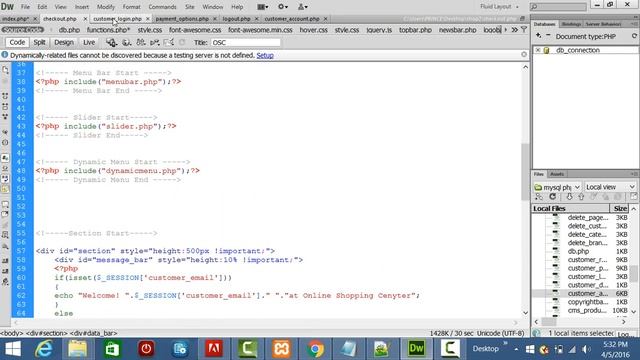This screenshot has width=640, height=360.
Task: Switch to customer_account.php tab
Action: (x=292, y=19)
